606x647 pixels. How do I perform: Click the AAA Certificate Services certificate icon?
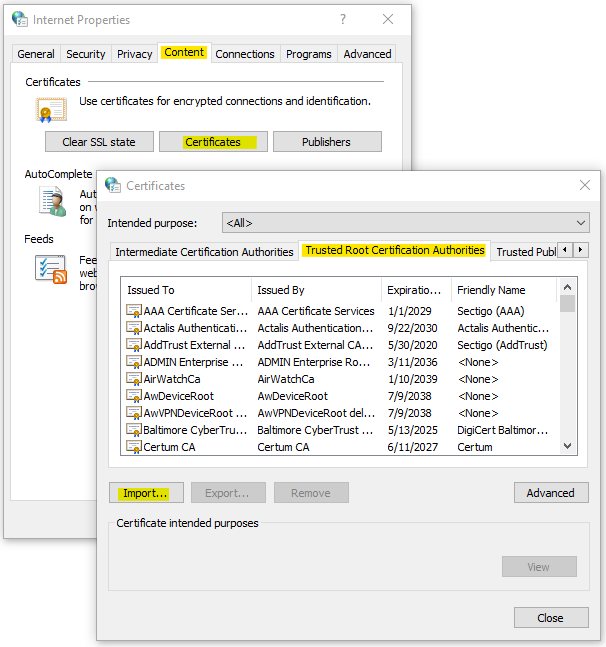(x=133, y=311)
